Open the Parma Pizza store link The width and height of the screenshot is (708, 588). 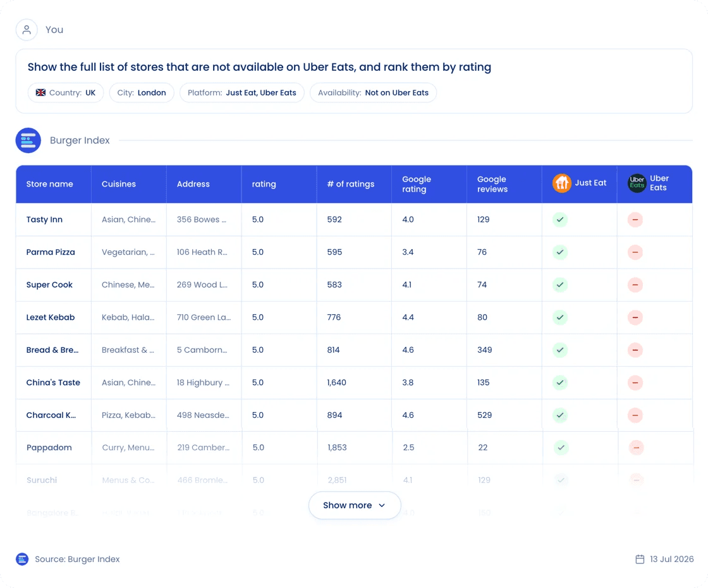click(x=51, y=252)
